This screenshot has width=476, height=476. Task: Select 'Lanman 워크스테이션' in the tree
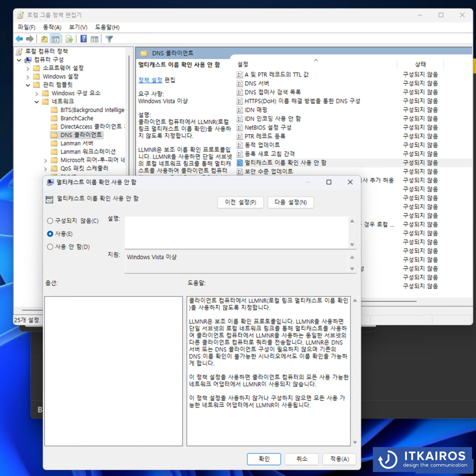pos(88,152)
